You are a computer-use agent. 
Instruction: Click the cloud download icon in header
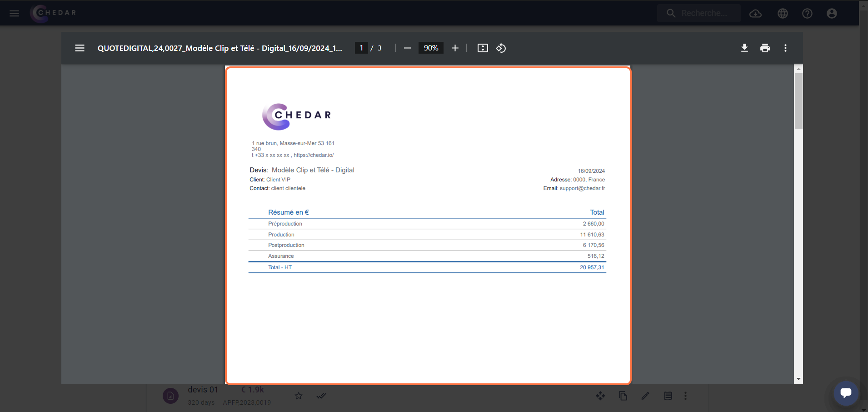tap(755, 14)
